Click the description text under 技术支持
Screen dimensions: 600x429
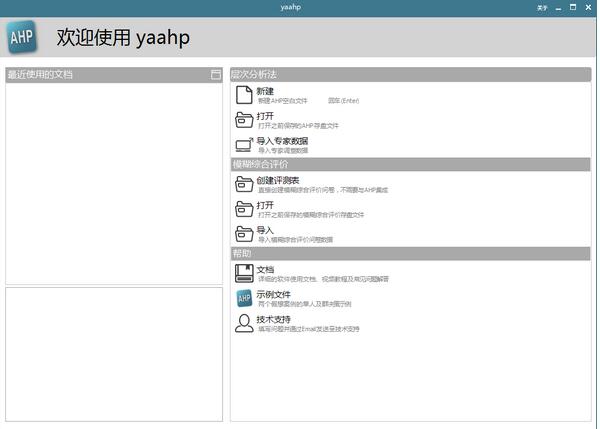(308, 329)
